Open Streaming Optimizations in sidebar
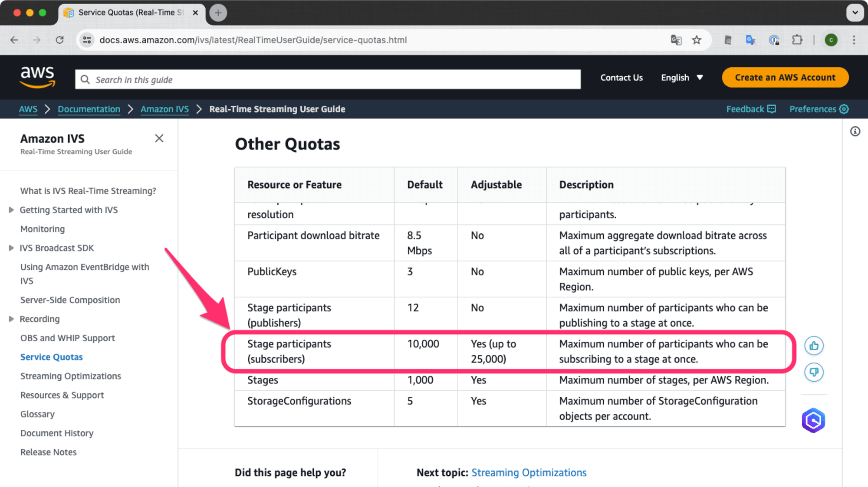 [71, 376]
